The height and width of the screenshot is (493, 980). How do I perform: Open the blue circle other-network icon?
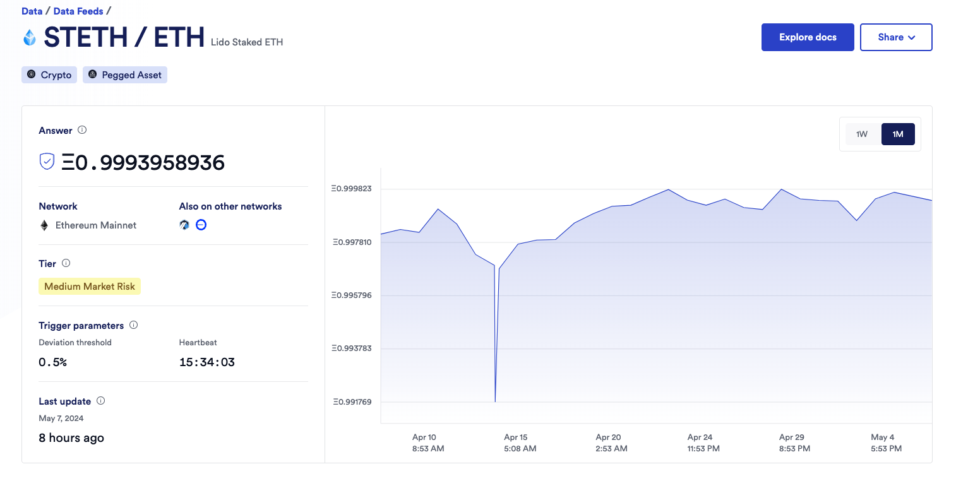click(x=201, y=225)
